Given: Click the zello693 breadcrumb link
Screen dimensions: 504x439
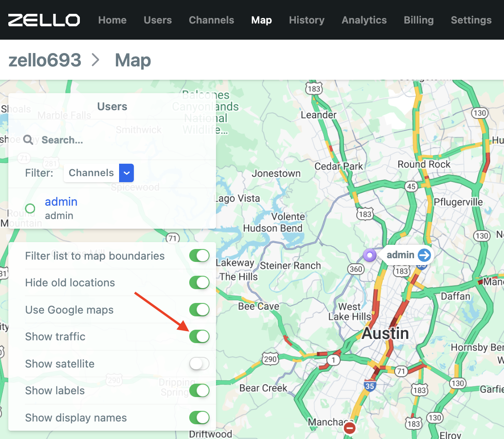Looking at the screenshot, I should click(45, 60).
